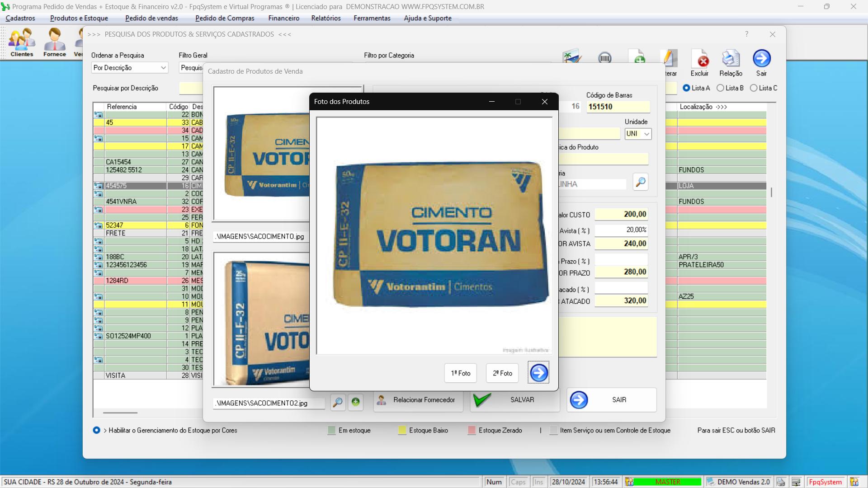
Task: Select the Lista C radio button
Action: [754, 88]
